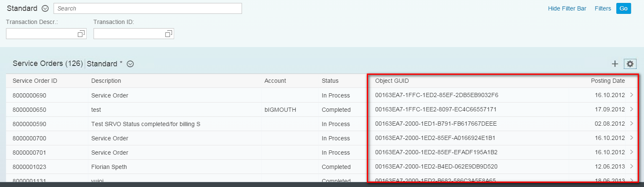Click the 'Florian Speth' description cell

(109, 167)
